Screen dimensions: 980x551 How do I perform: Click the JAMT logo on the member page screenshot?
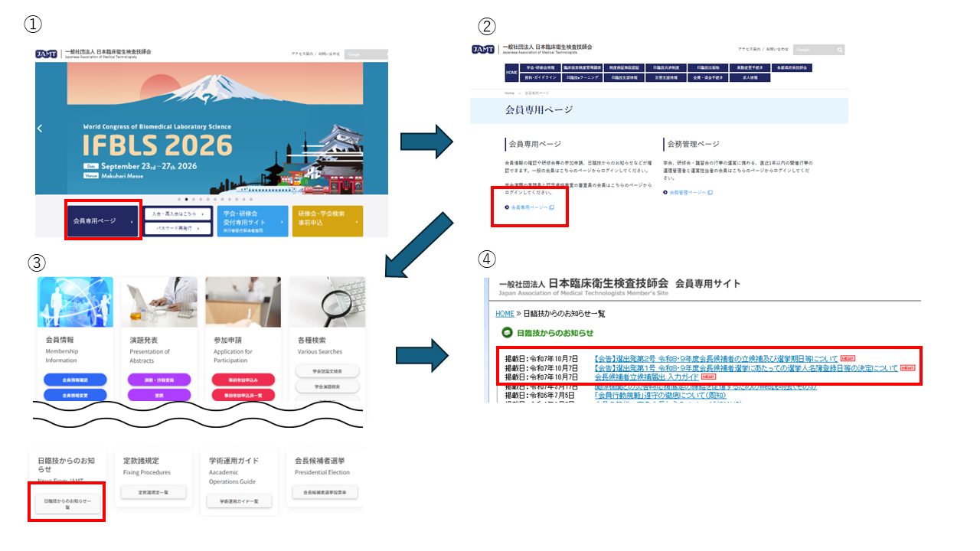483,50
